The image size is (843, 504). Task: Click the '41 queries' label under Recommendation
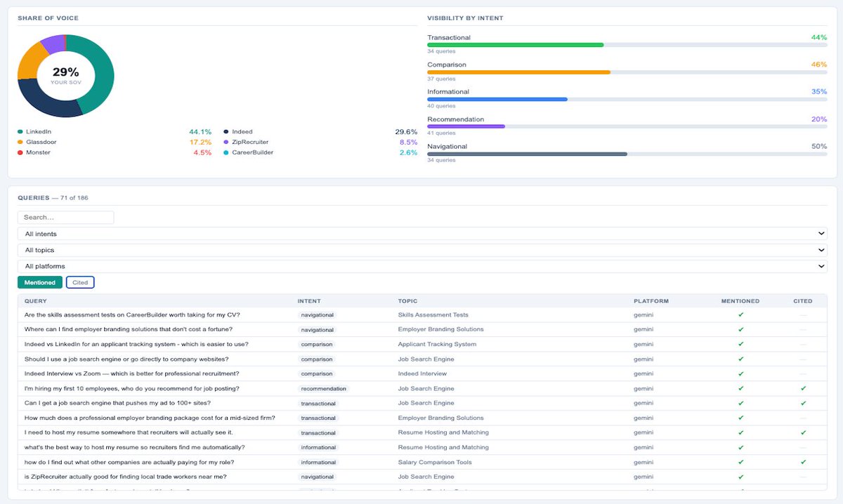[441, 133]
